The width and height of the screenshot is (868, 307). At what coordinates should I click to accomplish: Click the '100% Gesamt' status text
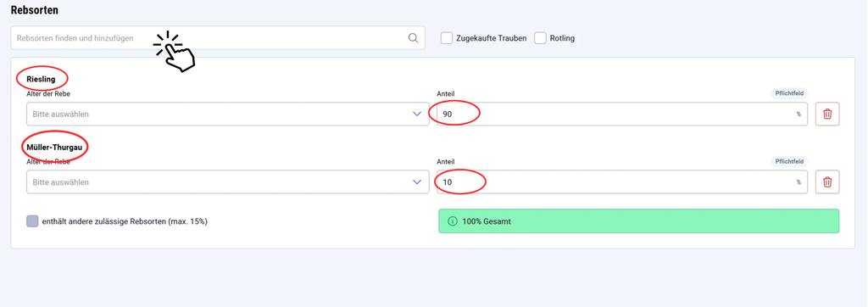click(x=487, y=221)
